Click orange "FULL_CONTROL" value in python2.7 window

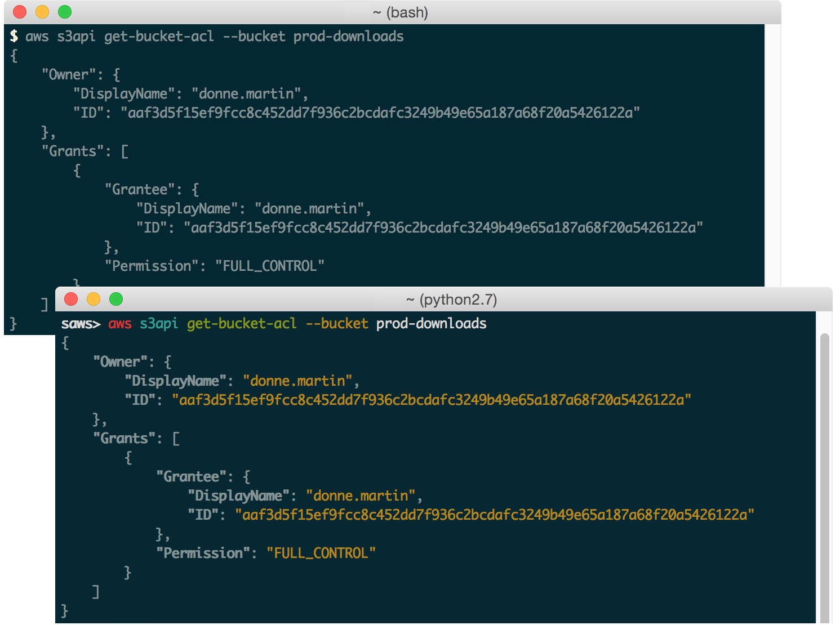tap(321, 553)
